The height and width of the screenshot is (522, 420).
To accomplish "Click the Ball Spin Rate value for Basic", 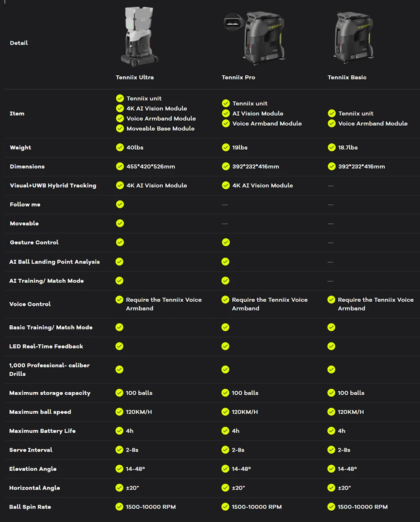I will 362,507.
